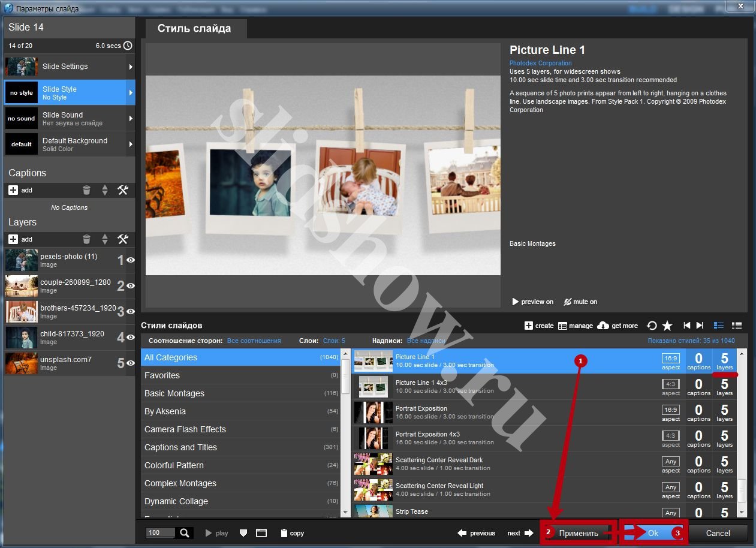Select the Picture Line 1 4x3 style

[x=544, y=387]
